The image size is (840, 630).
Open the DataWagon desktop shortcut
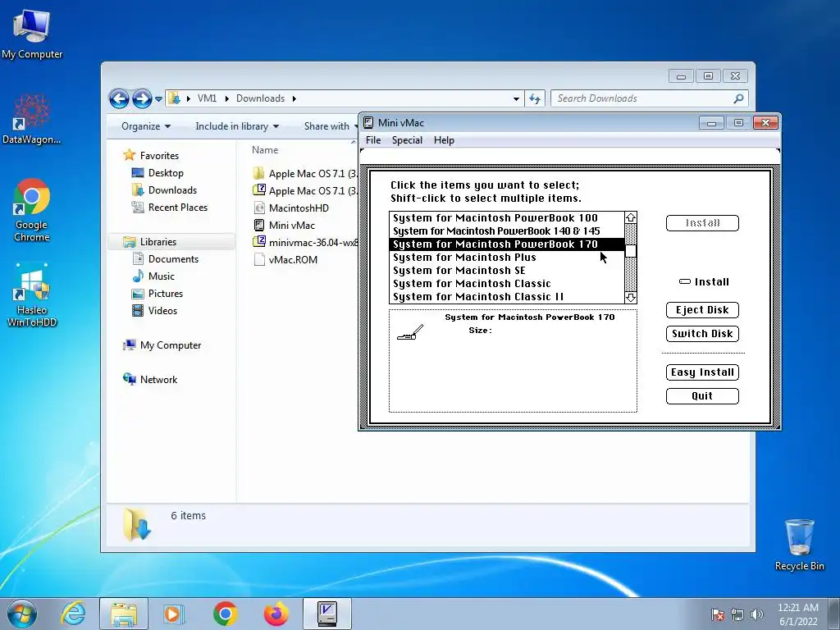point(32,119)
